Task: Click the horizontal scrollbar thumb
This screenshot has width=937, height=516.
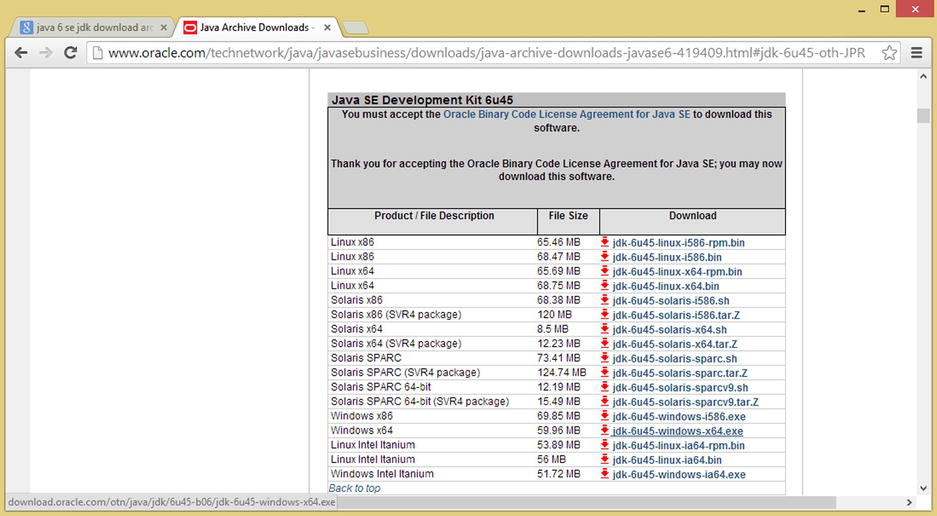Action: click(x=586, y=502)
